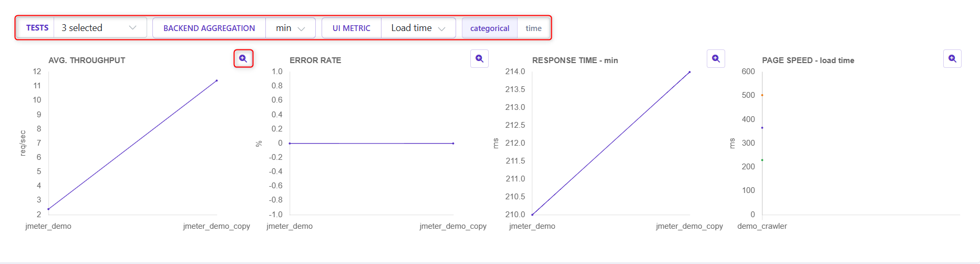Screen dimensions: 980x264
Task: Open zoom icon for Error Rate chart
Action: coord(480,58)
